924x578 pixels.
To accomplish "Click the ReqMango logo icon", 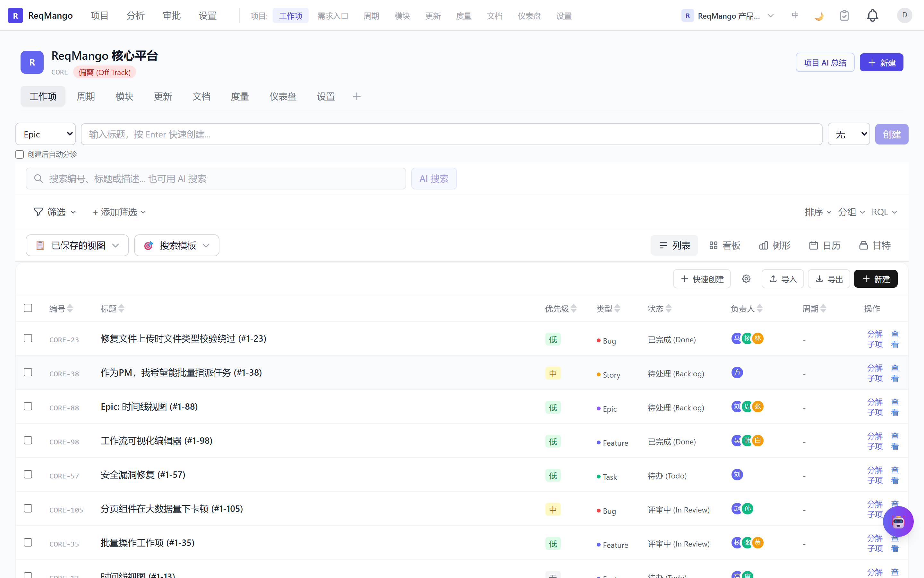I will coord(15,15).
